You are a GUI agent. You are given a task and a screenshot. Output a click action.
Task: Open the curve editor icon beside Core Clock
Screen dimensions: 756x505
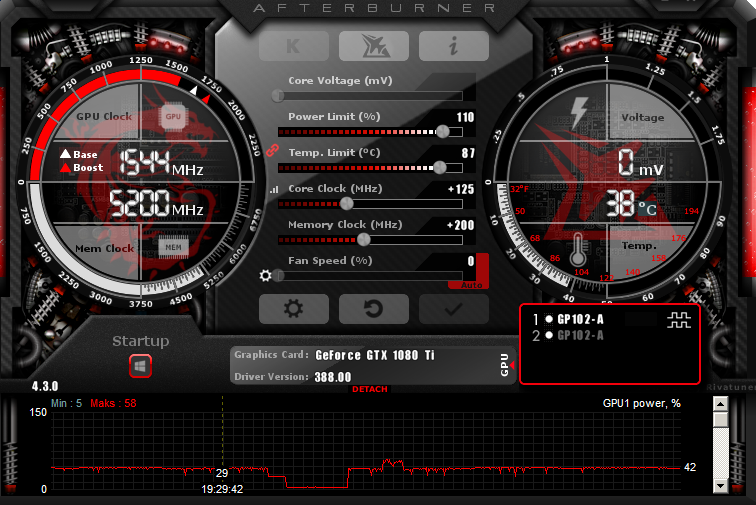[274, 190]
